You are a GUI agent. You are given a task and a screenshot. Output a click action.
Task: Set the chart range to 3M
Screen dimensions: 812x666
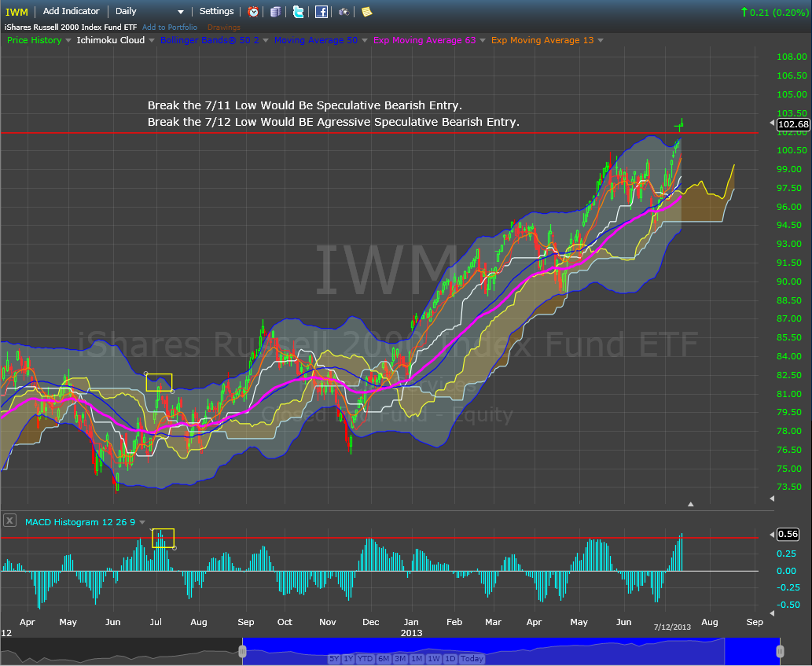pyautogui.click(x=400, y=659)
